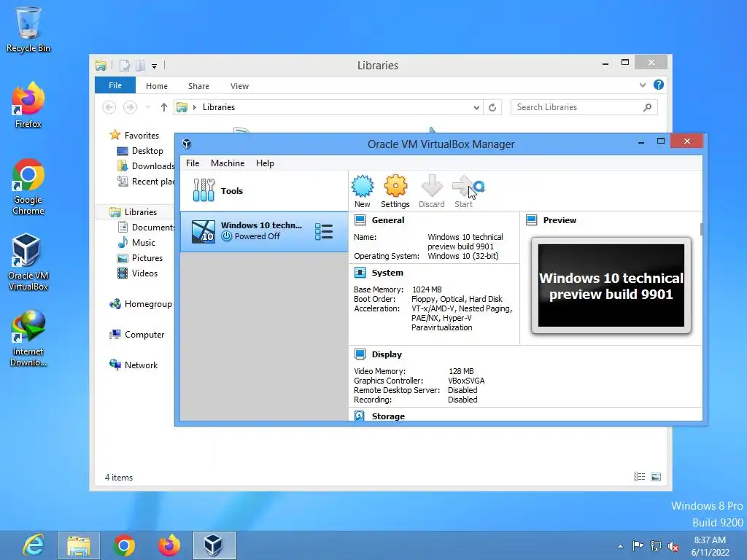Select Pictures library in navigation pane
The width and height of the screenshot is (747, 560).
point(147,258)
